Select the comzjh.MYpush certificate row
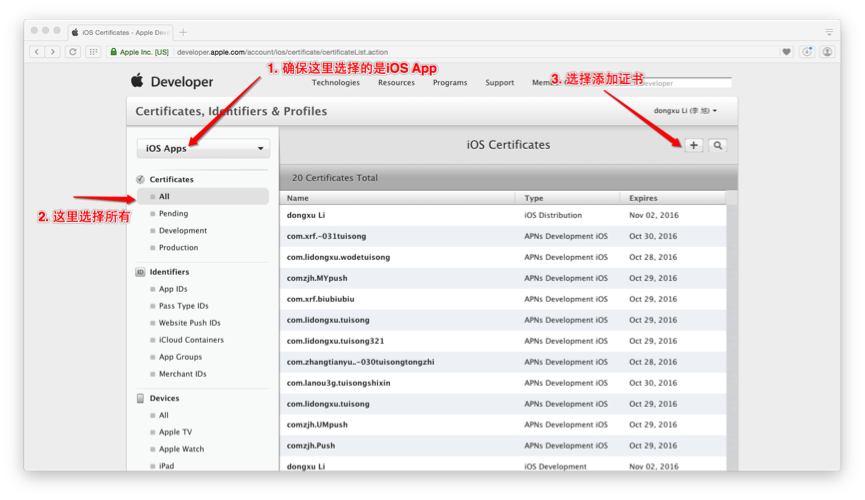 pos(503,278)
